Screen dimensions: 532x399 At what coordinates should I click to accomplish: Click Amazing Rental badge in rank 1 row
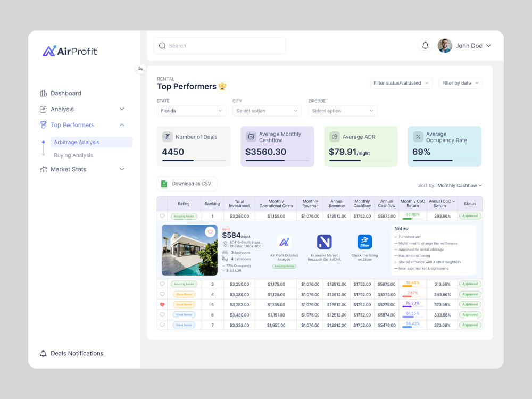[184, 216]
